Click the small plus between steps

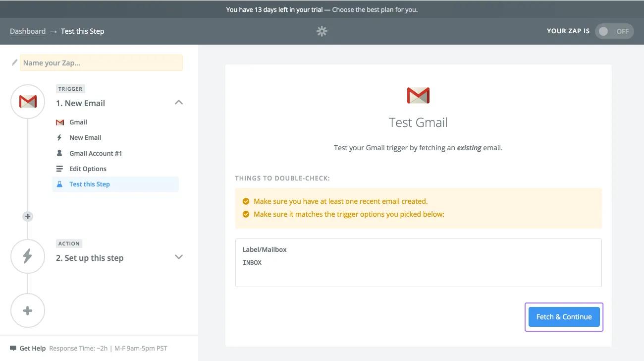tap(28, 216)
